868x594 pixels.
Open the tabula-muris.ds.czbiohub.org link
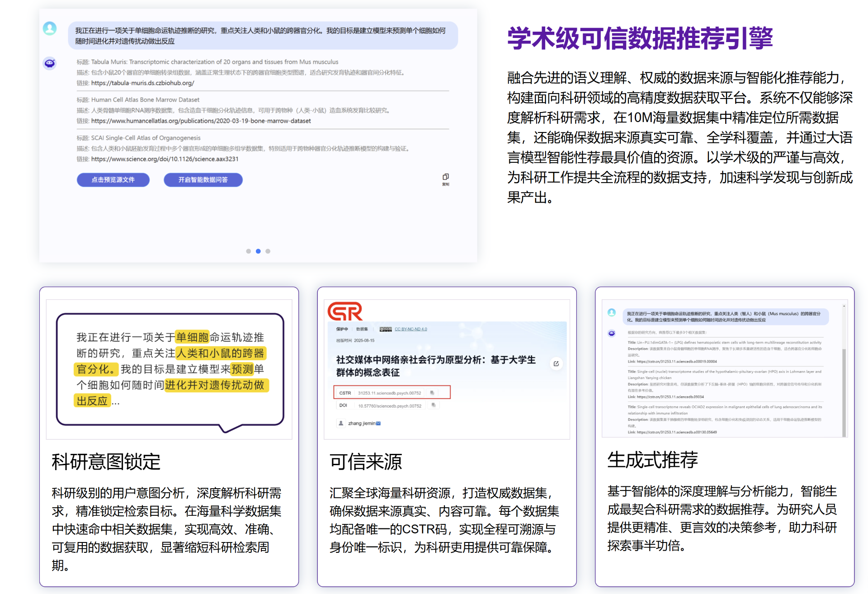(142, 83)
